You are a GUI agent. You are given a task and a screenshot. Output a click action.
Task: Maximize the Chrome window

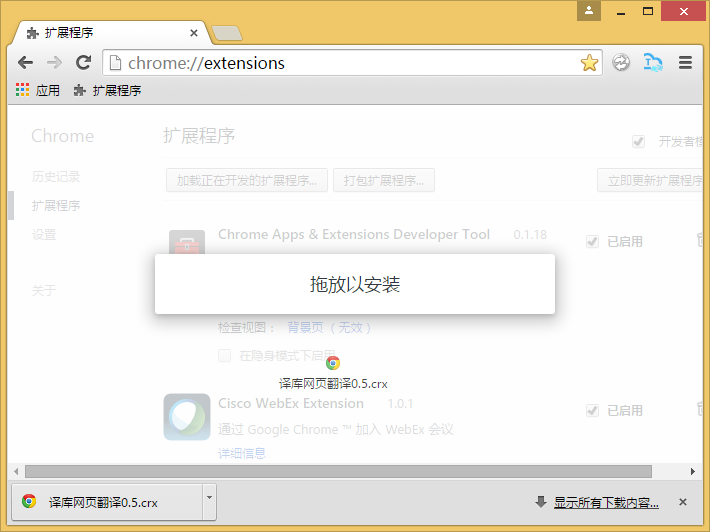click(648, 11)
